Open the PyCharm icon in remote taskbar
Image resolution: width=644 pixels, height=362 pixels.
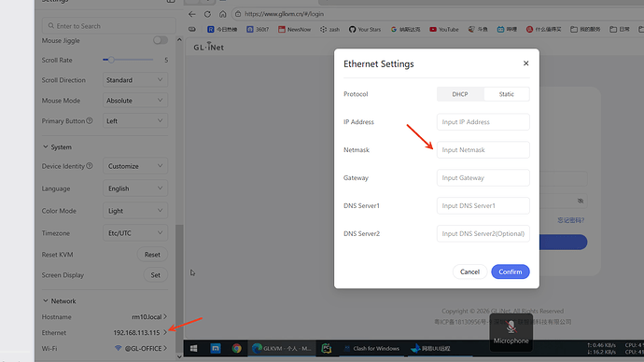(x=326, y=348)
